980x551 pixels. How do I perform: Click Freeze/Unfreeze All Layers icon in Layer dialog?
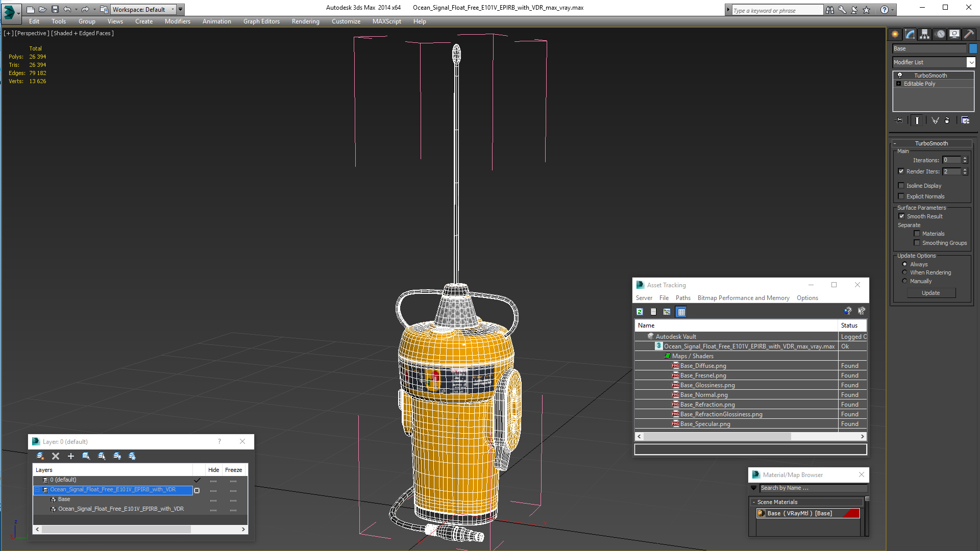132,456
